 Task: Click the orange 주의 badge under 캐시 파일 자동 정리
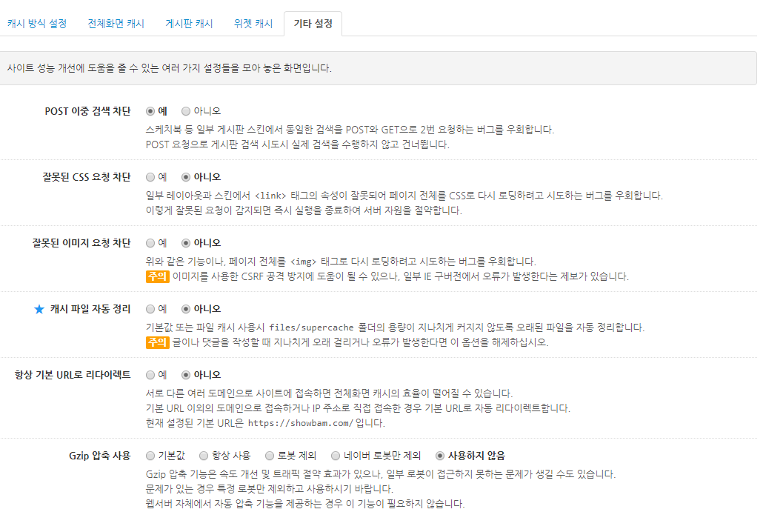(x=157, y=342)
